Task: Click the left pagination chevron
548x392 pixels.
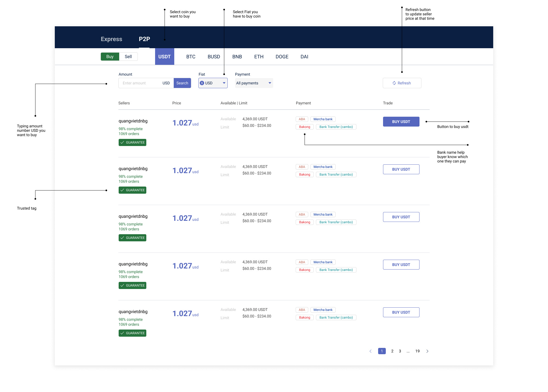Action: (370, 351)
